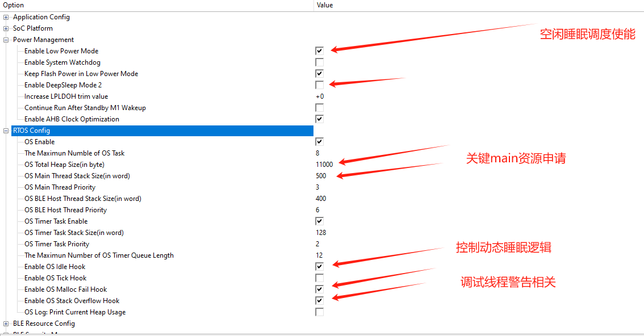Collapse the Power Management section
Image resolution: width=644 pixels, height=336 pixels.
(6, 40)
